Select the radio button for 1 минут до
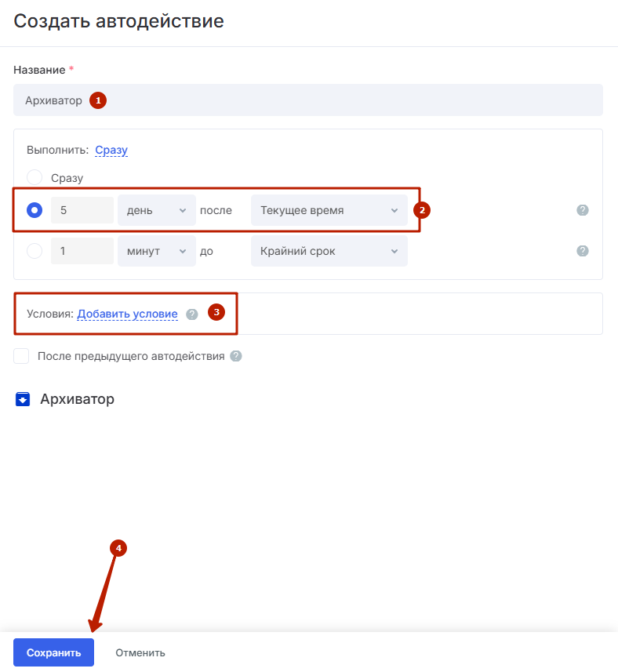The image size is (618, 672). pos(35,251)
